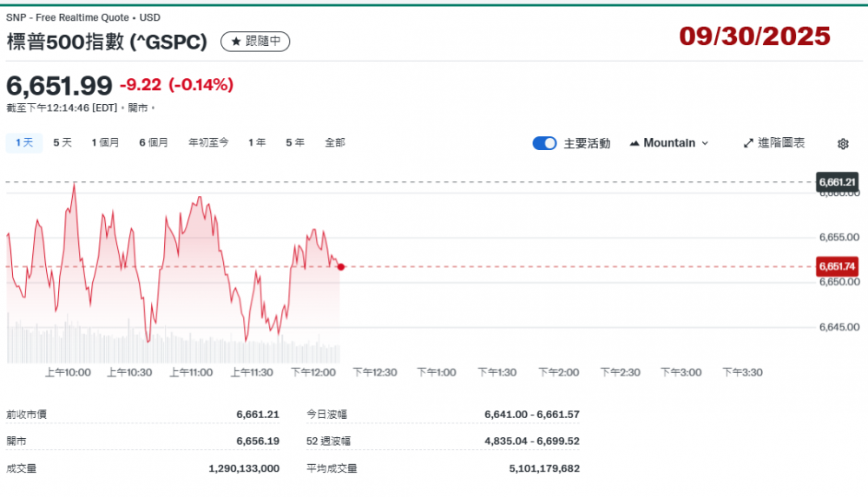Switch to 1年 range
Viewport: 868px width, 497px height.
point(257,142)
